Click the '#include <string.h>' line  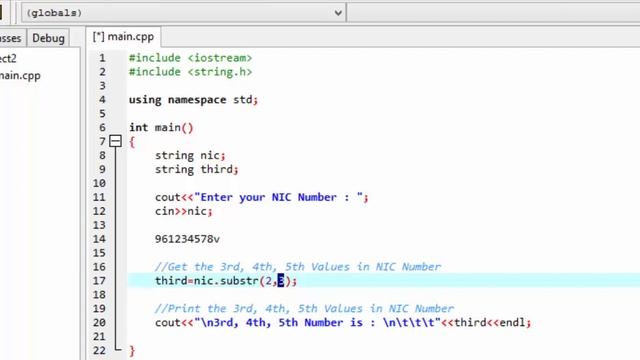tap(190, 72)
